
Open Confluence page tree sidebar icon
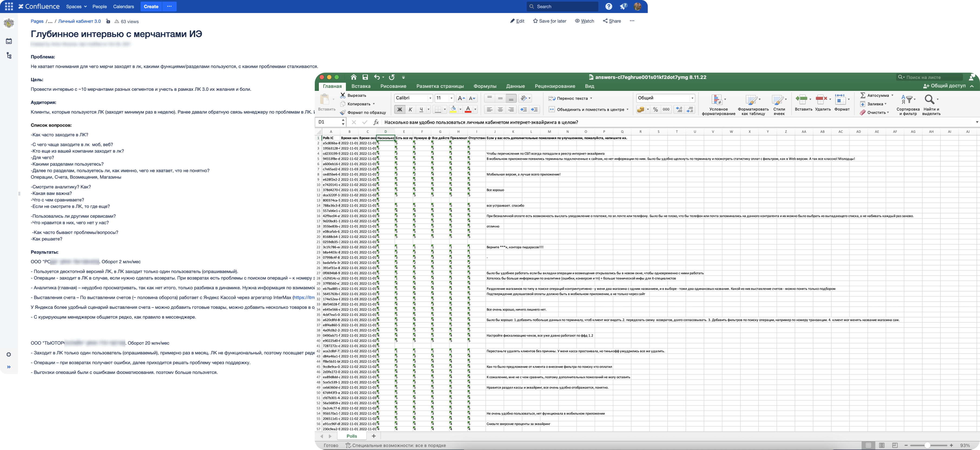click(9, 55)
